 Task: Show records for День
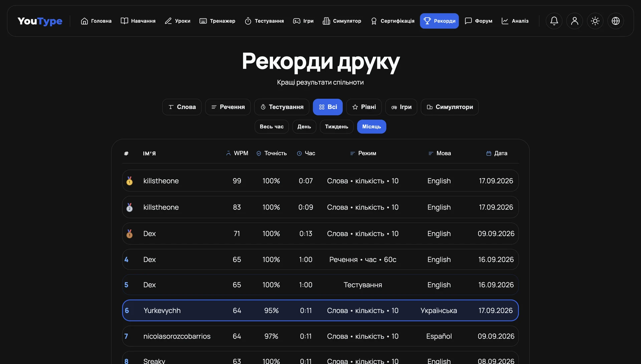point(304,127)
